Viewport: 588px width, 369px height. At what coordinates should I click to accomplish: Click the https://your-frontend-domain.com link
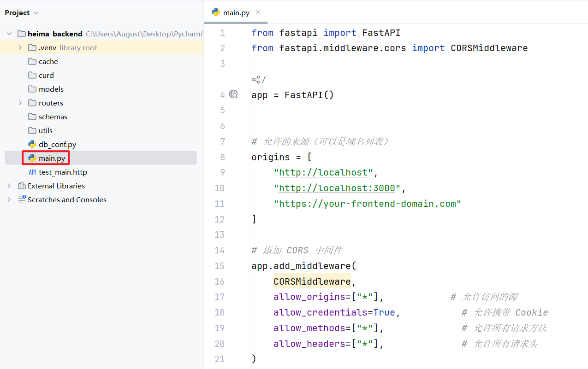pos(367,204)
